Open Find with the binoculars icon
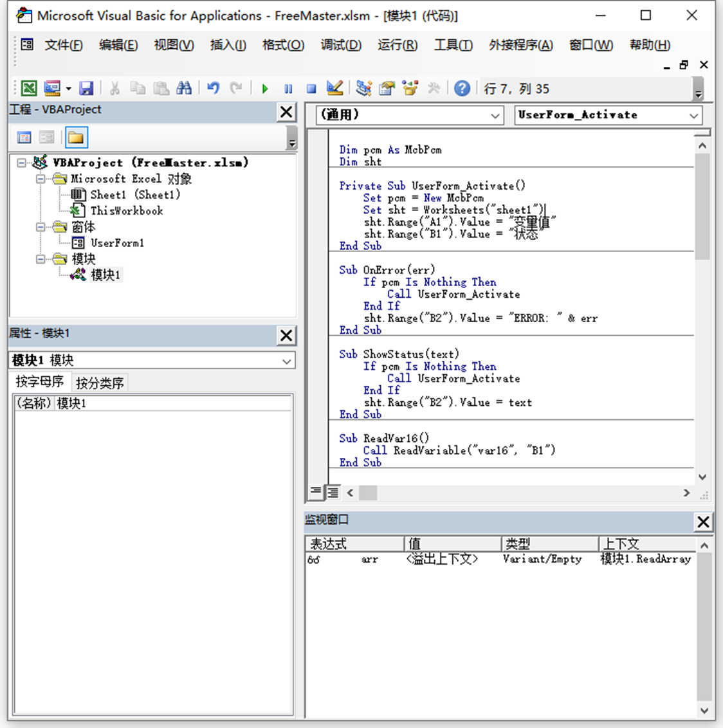Image resolution: width=723 pixels, height=728 pixels. (x=185, y=87)
